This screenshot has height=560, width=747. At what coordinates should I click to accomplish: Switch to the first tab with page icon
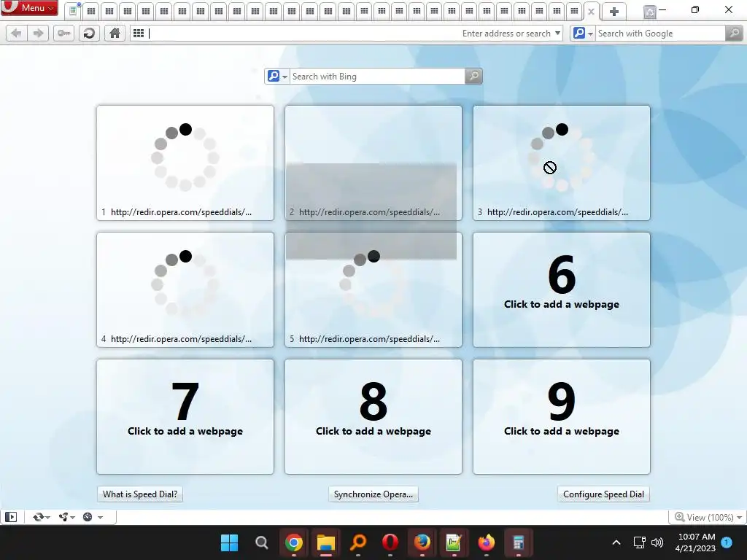pos(72,10)
